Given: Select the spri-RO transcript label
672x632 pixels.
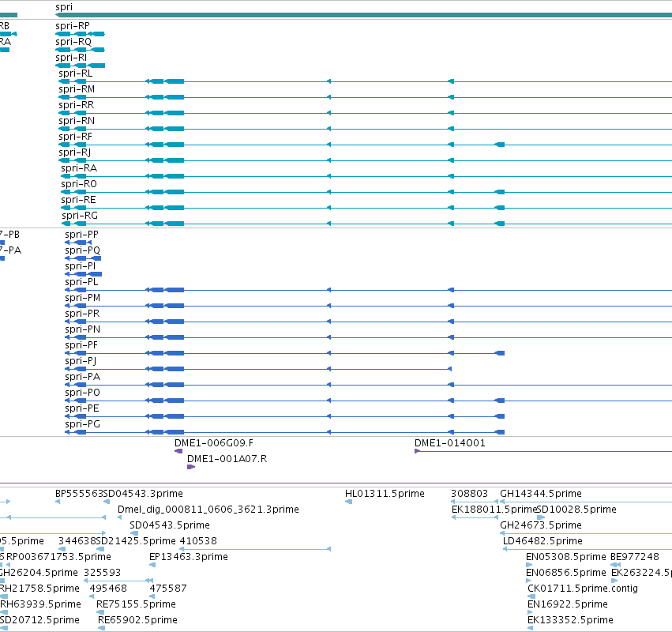Looking at the screenshot, I should pyautogui.click(x=79, y=184).
